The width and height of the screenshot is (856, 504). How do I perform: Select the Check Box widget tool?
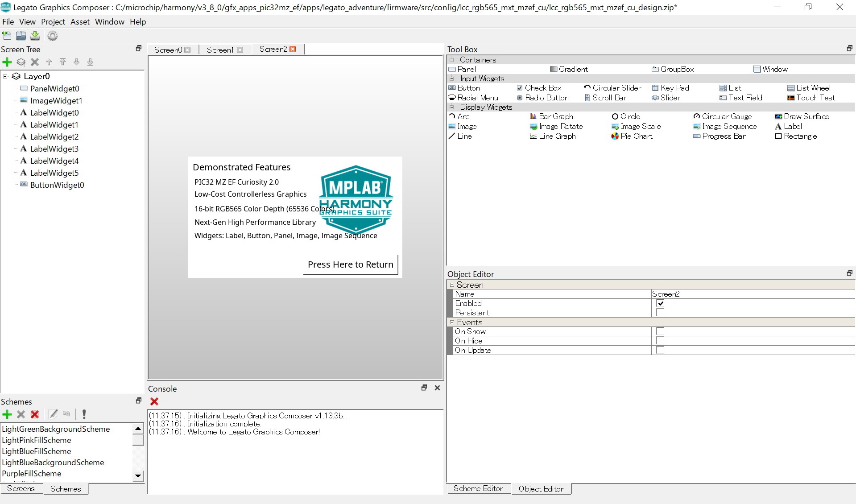tap(539, 88)
